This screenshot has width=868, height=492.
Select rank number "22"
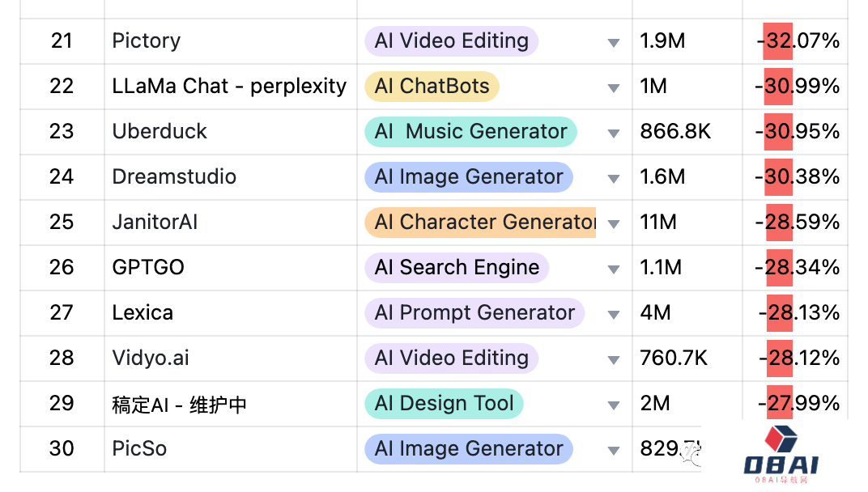point(62,87)
